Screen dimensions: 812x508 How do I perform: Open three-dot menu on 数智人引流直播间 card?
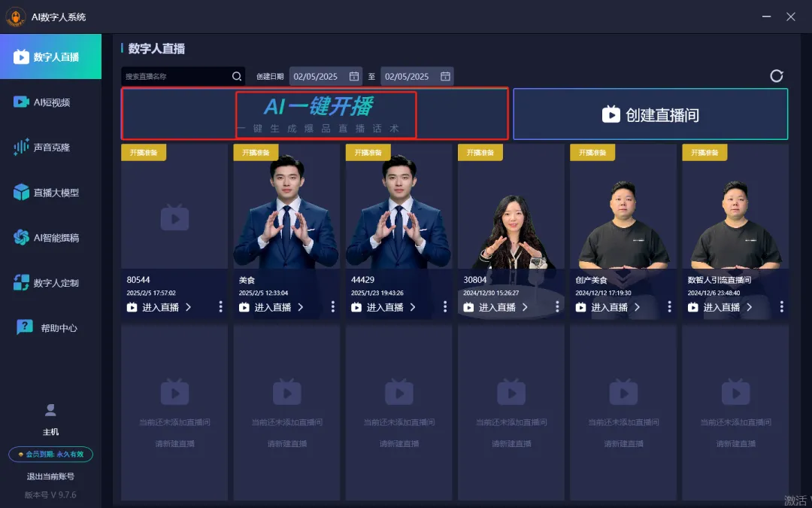pos(782,307)
